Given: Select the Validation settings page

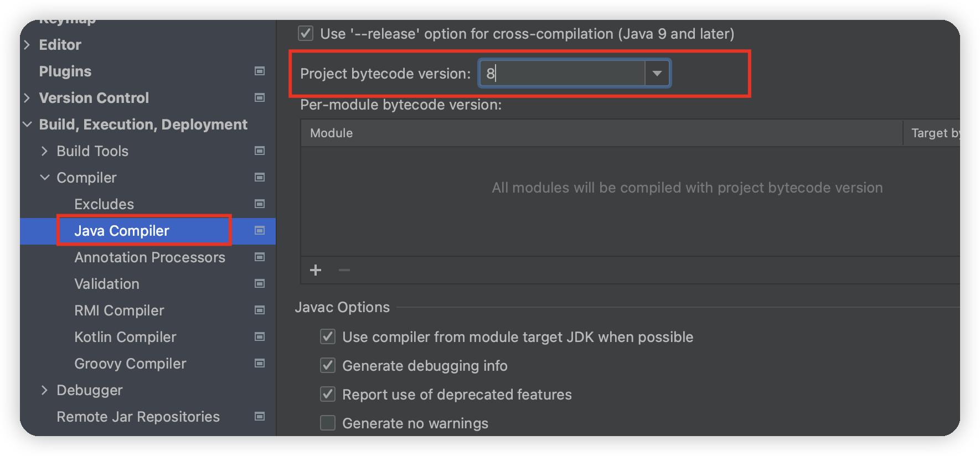Looking at the screenshot, I should (x=107, y=284).
